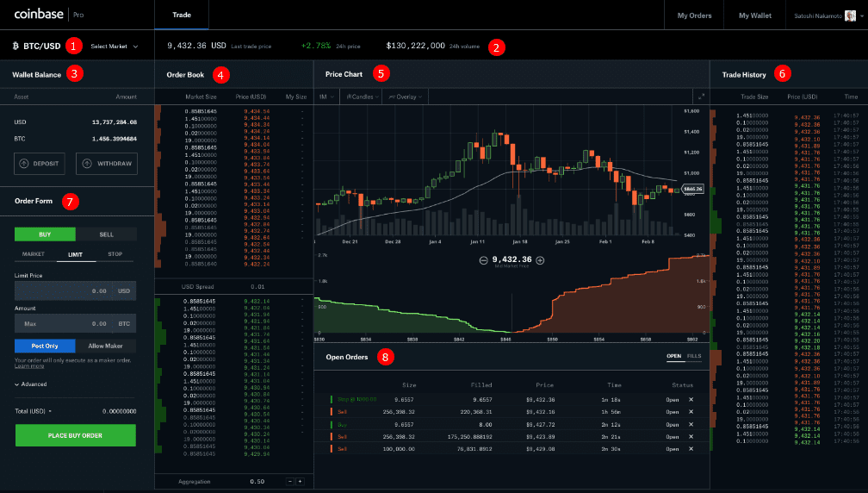Switch order side to Sell

pyautogui.click(x=106, y=234)
